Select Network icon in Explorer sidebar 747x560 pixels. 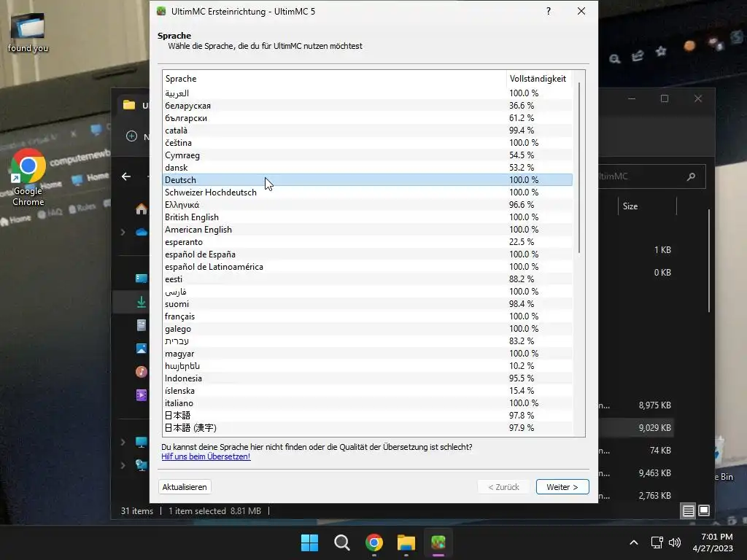point(141,464)
